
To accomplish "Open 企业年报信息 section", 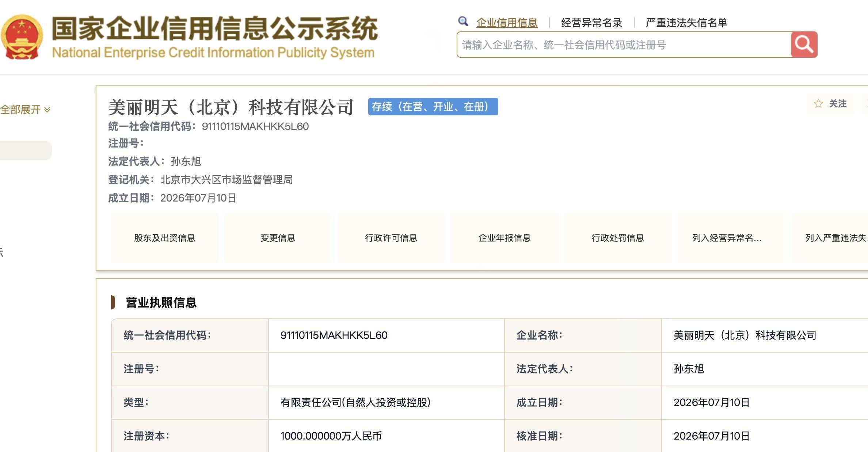I will (505, 238).
